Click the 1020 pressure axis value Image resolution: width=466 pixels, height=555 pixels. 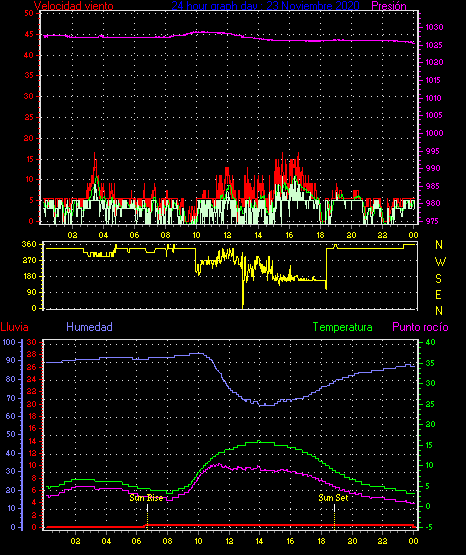434,62
